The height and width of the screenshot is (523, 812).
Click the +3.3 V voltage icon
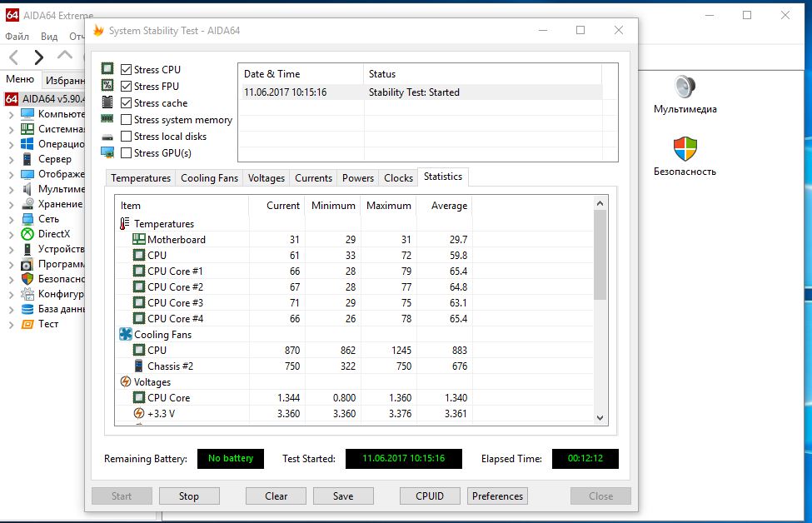139,413
